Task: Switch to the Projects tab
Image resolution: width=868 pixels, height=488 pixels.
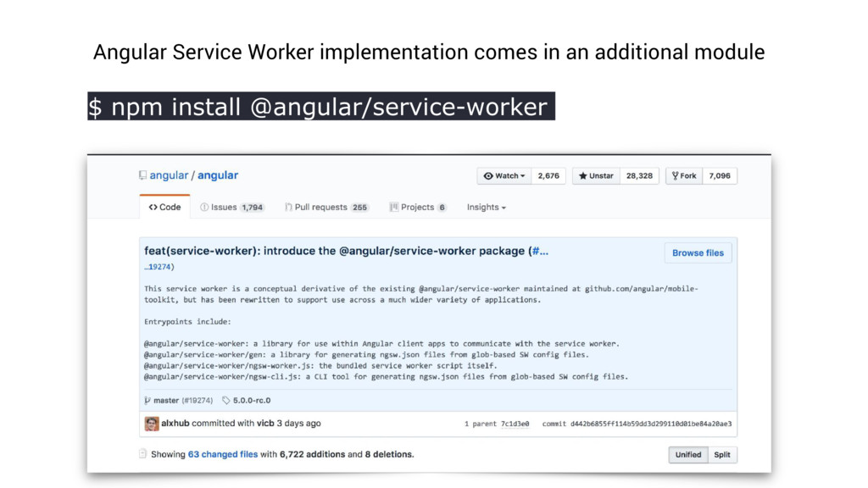Action: (418, 207)
